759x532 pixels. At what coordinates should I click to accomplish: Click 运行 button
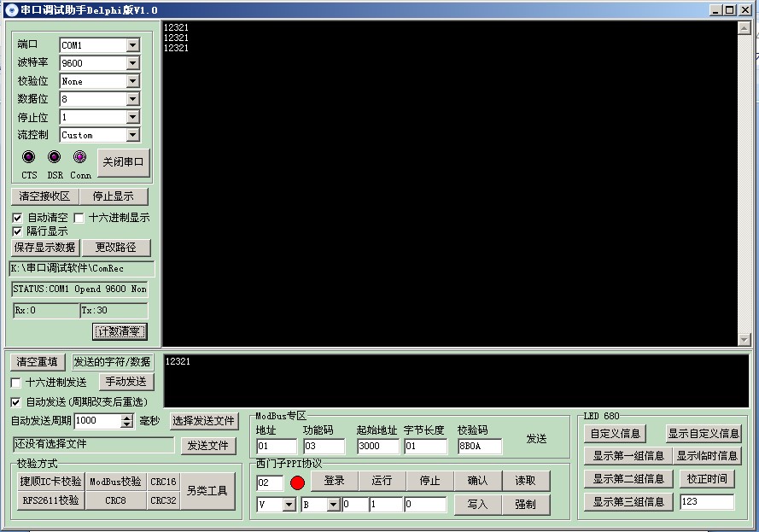coord(382,481)
